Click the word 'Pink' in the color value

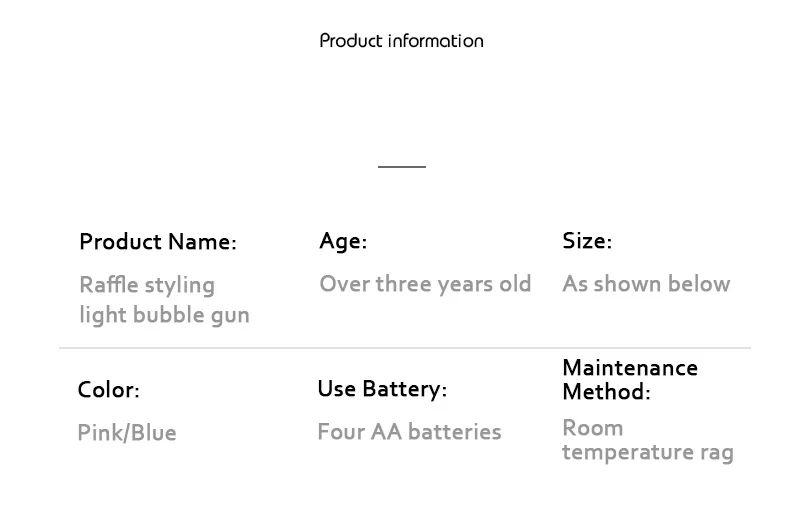point(100,433)
